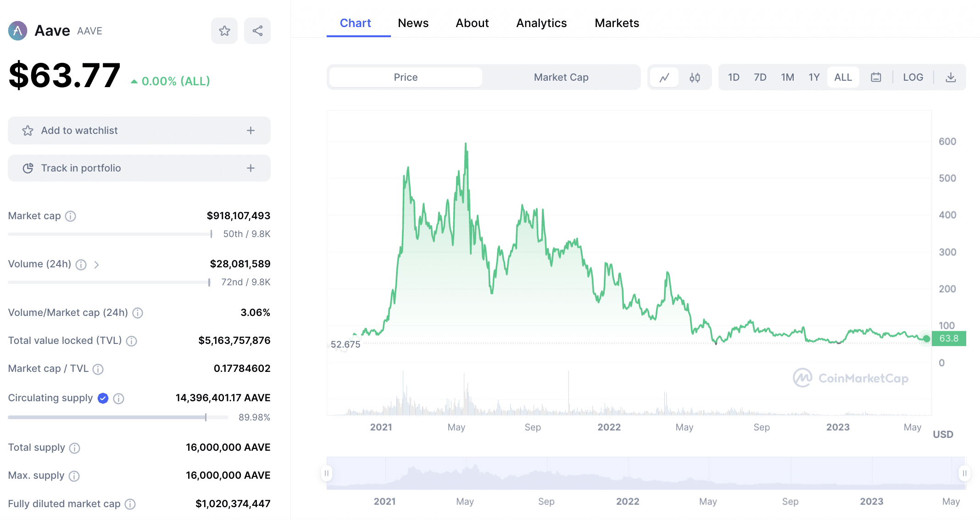The width and height of the screenshot is (980, 520).
Task: Open the calendar date range picker
Action: pyautogui.click(x=876, y=77)
